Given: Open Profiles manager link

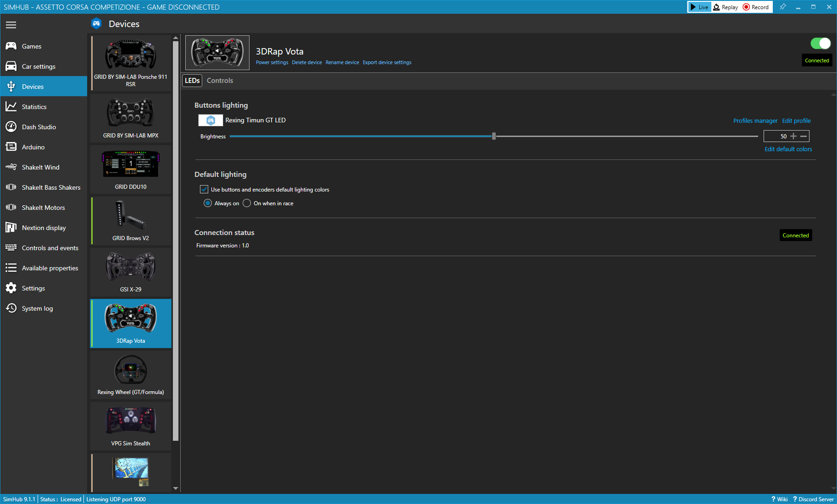Looking at the screenshot, I should (755, 121).
